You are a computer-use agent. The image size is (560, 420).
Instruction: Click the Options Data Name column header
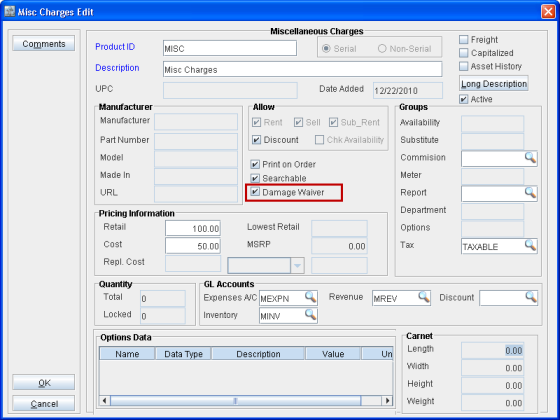127,354
